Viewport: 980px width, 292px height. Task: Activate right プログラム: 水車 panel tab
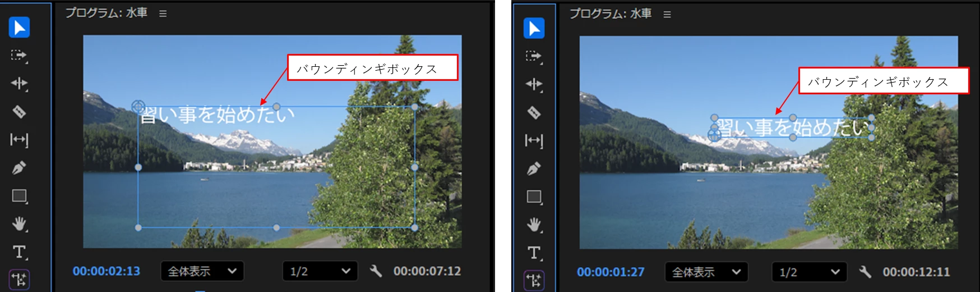611,13
